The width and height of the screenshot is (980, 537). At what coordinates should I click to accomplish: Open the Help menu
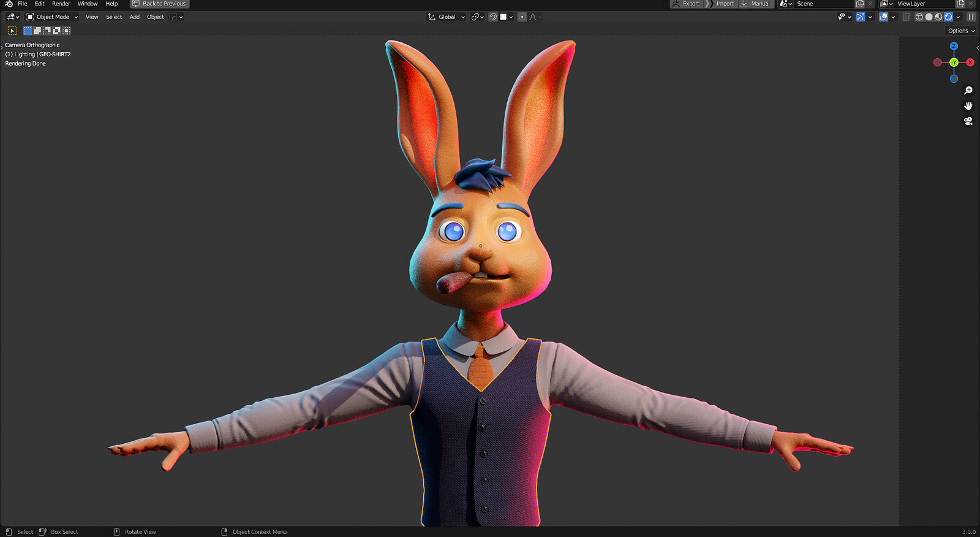[111, 4]
